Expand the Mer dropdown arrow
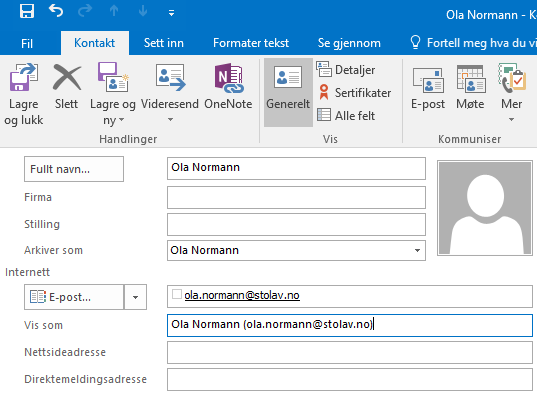The image size is (537, 395). coord(511,120)
